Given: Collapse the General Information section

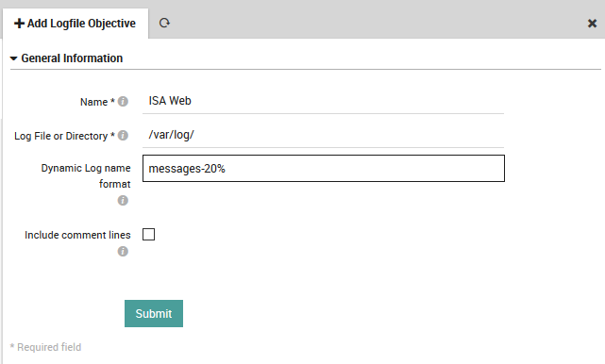Looking at the screenshot, I should (13, 58).
